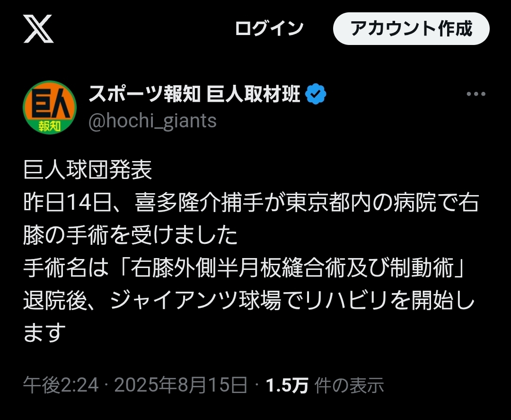
Task: Click the 巨人取材班 part of display name
Action: [253, 94]
